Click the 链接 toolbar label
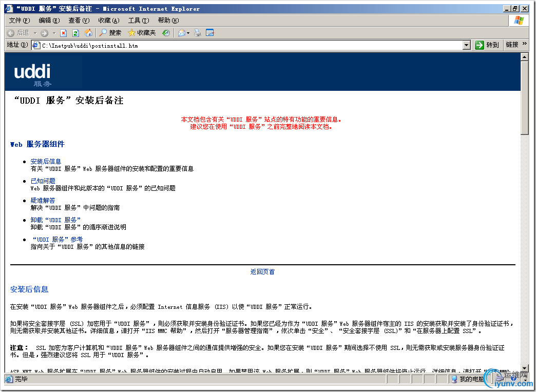536x392 pixels. point(512,45)
